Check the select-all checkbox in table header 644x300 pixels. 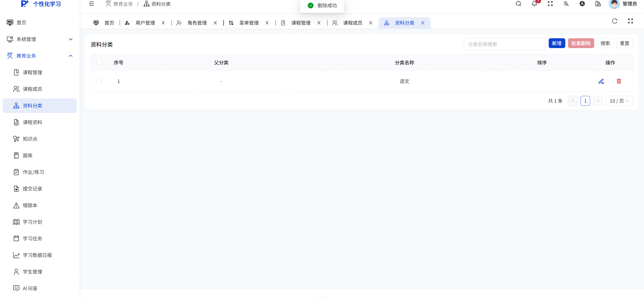click(x=99, y=62)
